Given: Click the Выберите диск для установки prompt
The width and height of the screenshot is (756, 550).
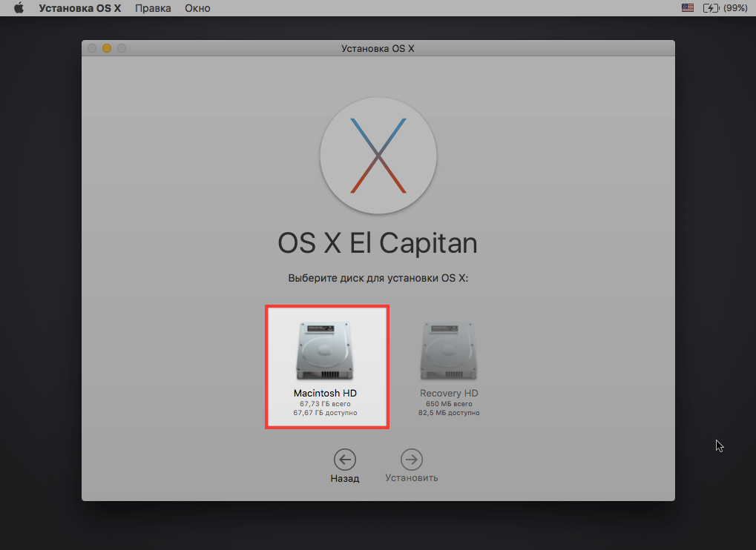Looking at the screenshot, I should pyautogui.click(x=378, y=278).
